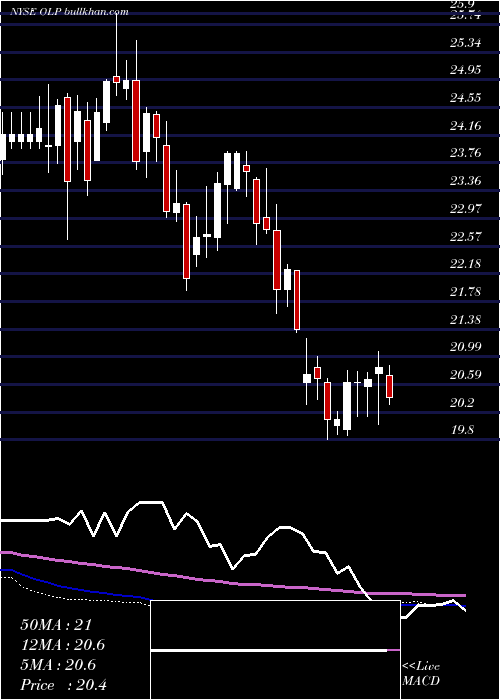
Task: Click the 5MA : 20.6 legend text
Action: [x=58, y=665]
